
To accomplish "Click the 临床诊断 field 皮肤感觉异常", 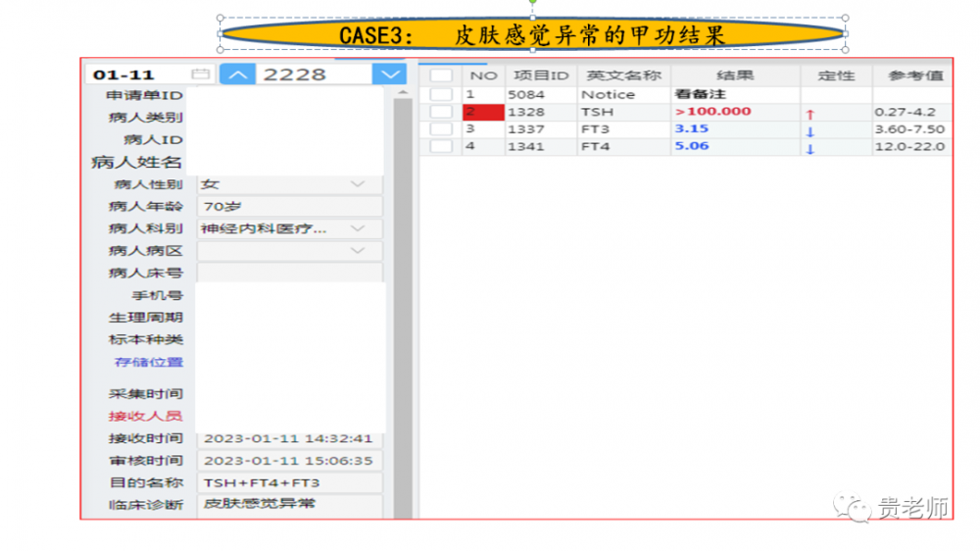I will click(290, 504).
